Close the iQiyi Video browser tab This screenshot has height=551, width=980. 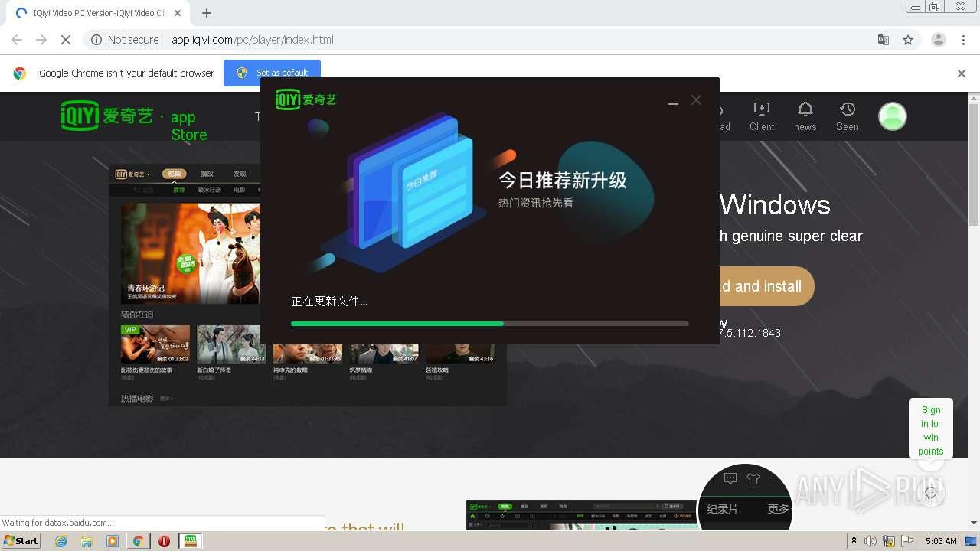tap(178, 13)
